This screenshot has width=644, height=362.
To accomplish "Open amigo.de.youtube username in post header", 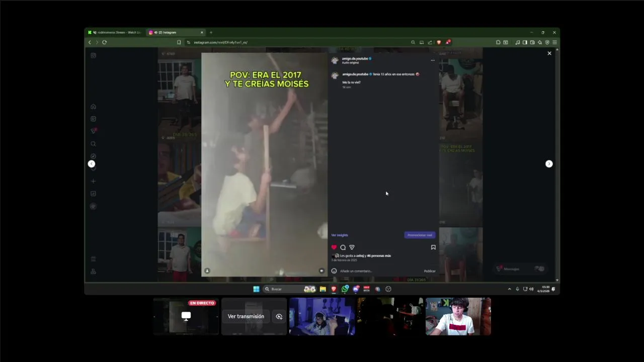I will point(355,58).
